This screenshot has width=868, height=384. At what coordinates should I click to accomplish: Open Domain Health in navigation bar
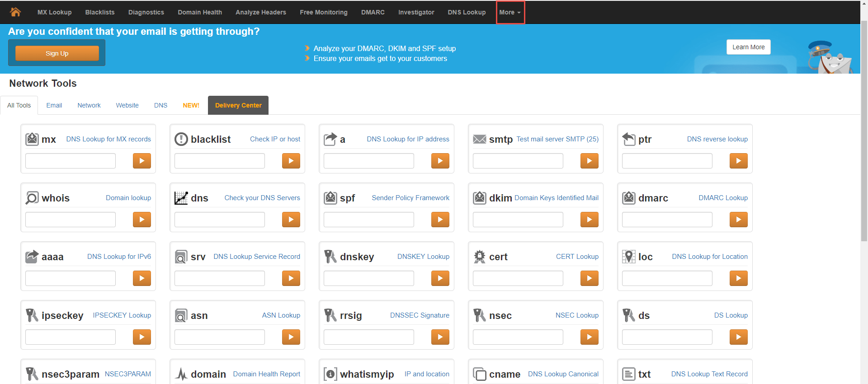pyautogui.click(x=200, y=12)
